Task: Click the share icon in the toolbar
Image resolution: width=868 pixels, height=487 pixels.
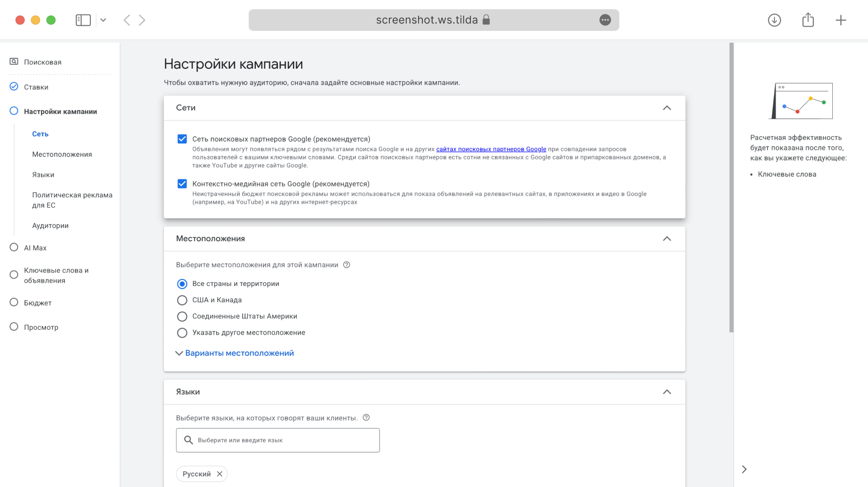Action: click(x=808, y=20)
